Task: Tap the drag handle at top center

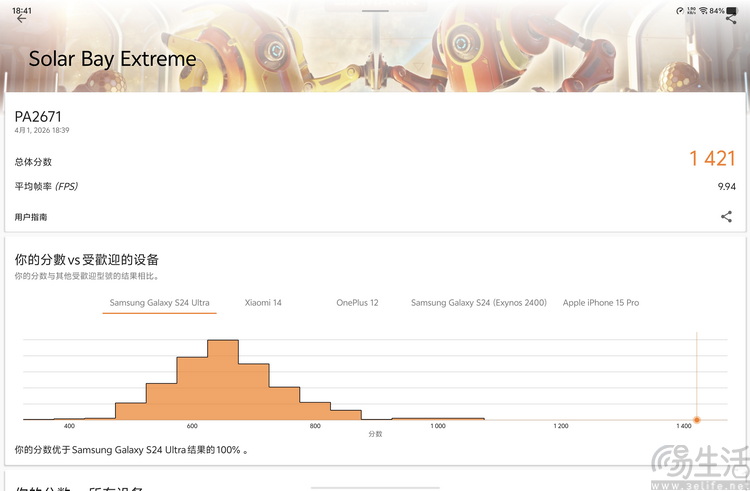Action: (375, 11)
